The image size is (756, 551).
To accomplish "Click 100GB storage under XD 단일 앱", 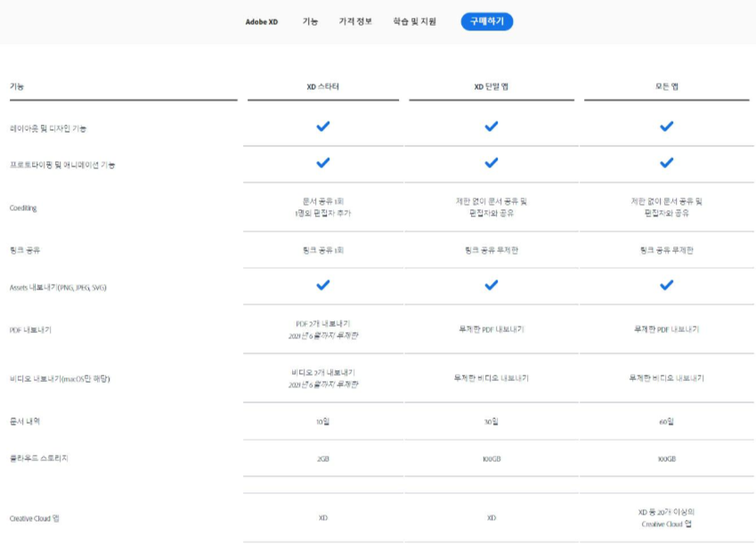I will pos(492,459).
